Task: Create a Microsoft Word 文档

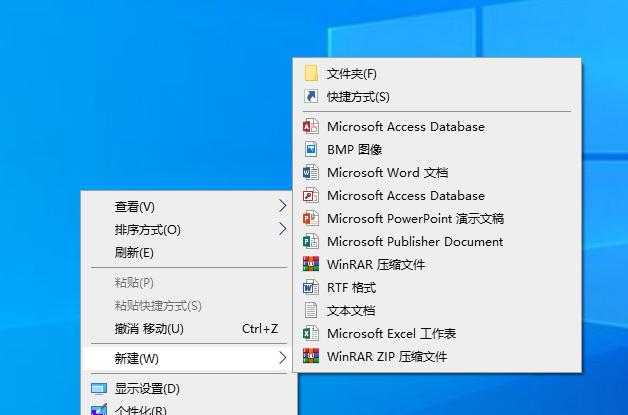Action: click(437, 173)
